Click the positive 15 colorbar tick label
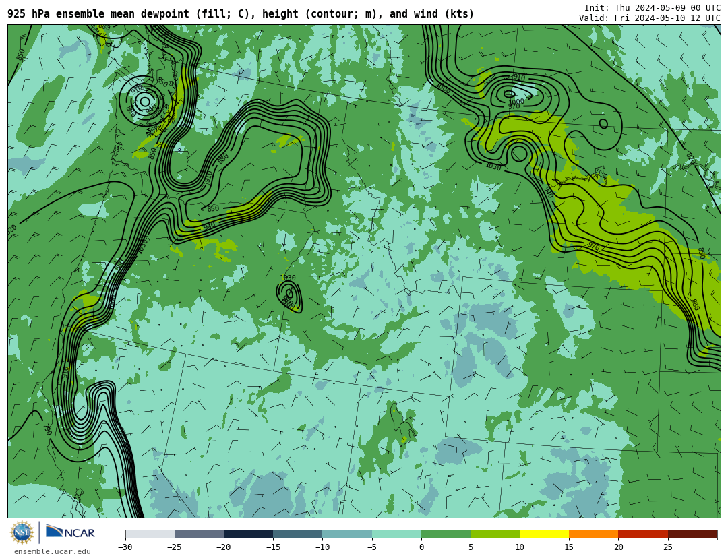 point(569,547)
